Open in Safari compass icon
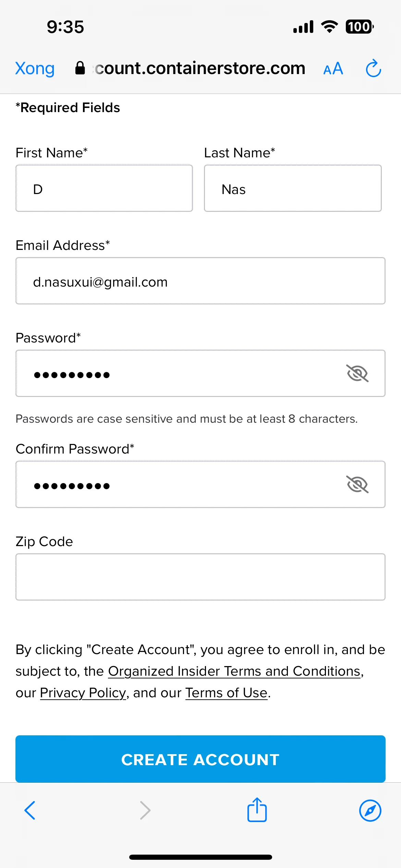 coord(370,811)
